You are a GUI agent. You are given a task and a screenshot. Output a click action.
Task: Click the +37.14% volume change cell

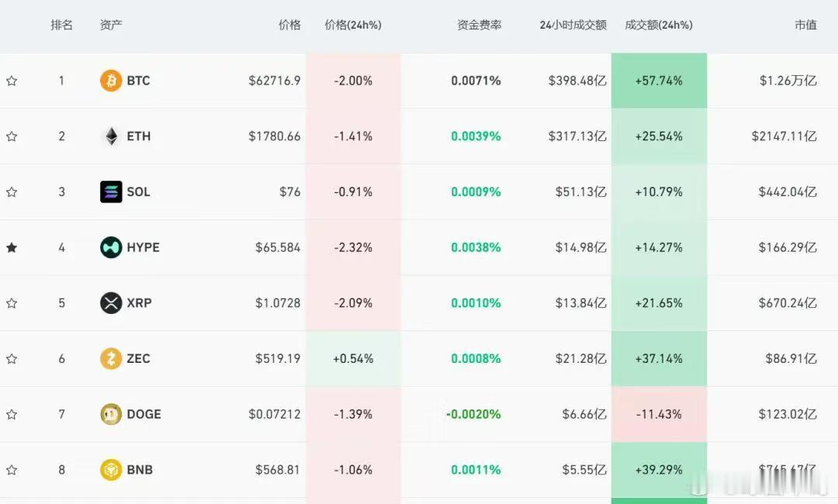click(x=659, y=358)
